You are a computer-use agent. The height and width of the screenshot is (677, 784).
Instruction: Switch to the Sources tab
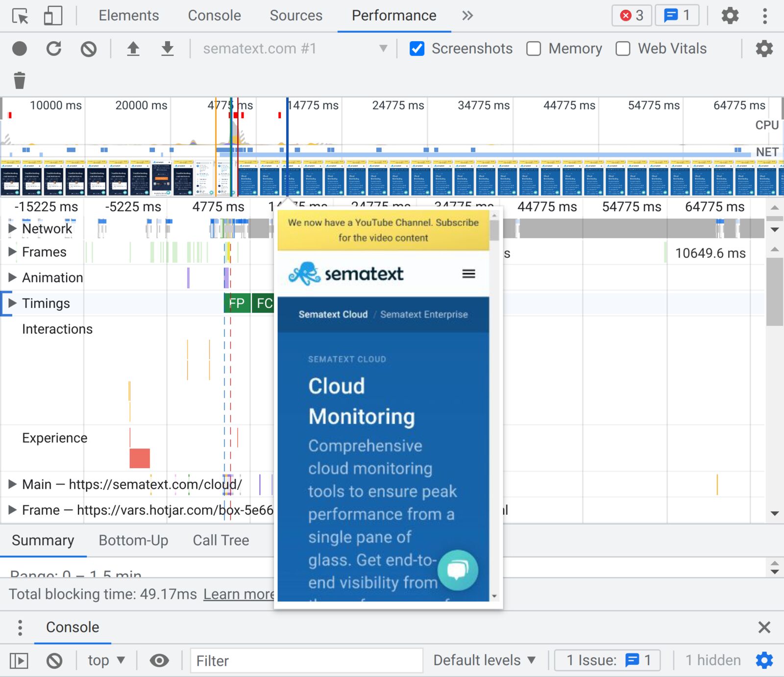click(x=296, y=16)
